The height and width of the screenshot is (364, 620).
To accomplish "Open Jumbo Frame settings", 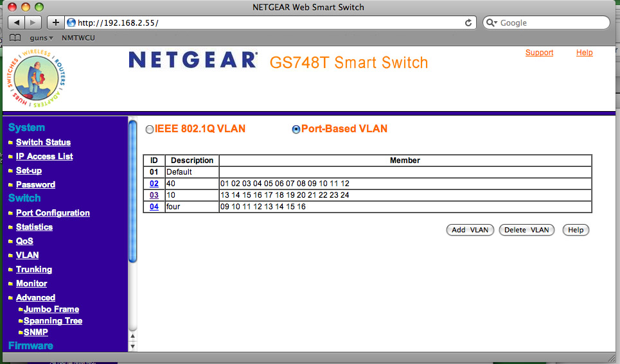I will [x=51, y=309].
